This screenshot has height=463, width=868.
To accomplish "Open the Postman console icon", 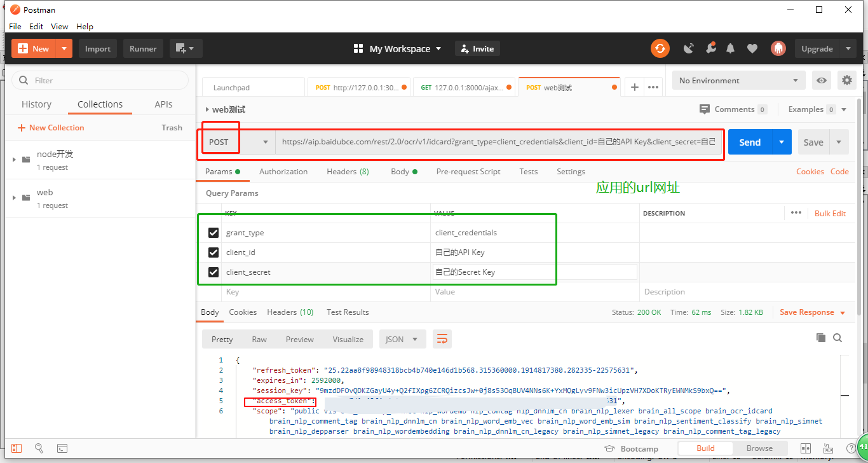I will pyautogui.click(x=62, y=448).
